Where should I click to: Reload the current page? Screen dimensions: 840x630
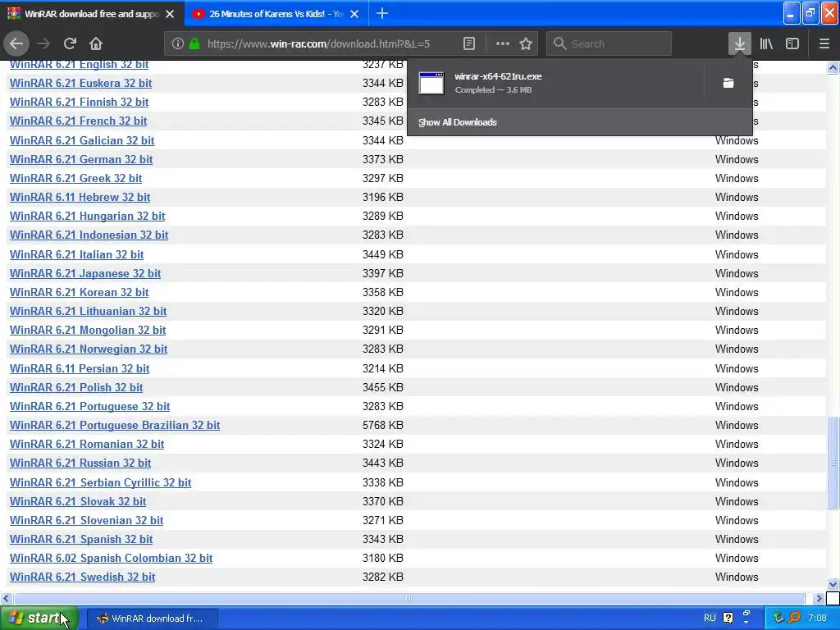[70, 43]
